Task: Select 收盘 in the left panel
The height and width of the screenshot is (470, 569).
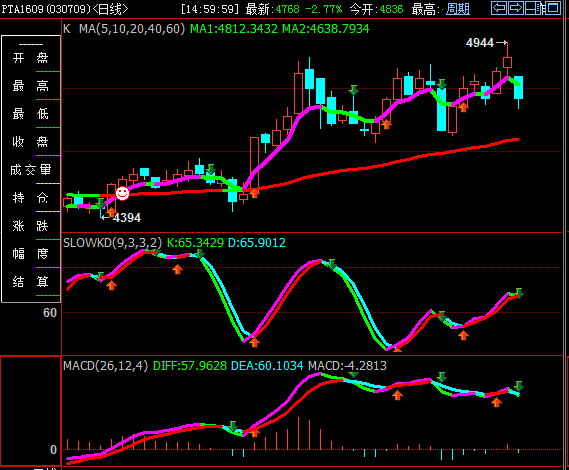Action: (x=30, y=142)
